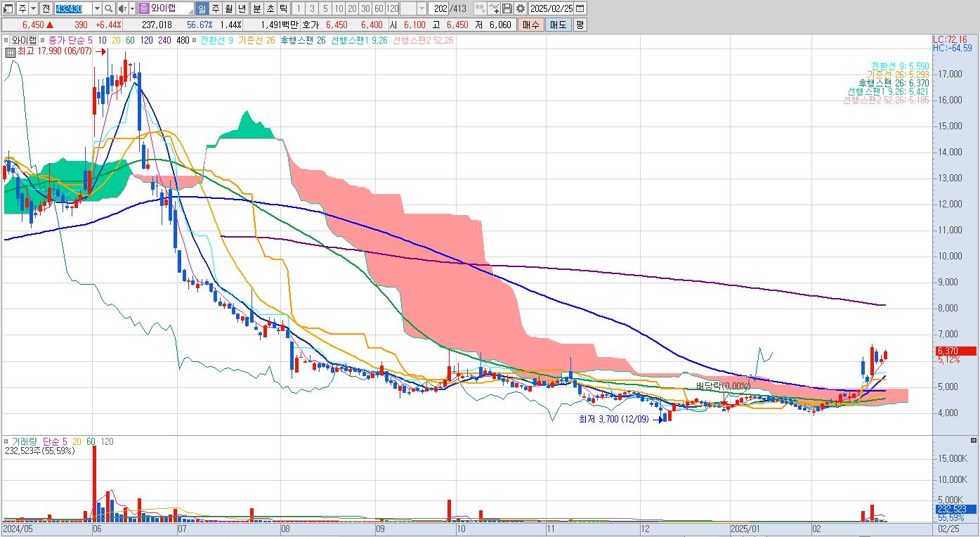Click the add-indicator line icon with plus
This screenshot has height=537, width=980.
coord(494,8)
